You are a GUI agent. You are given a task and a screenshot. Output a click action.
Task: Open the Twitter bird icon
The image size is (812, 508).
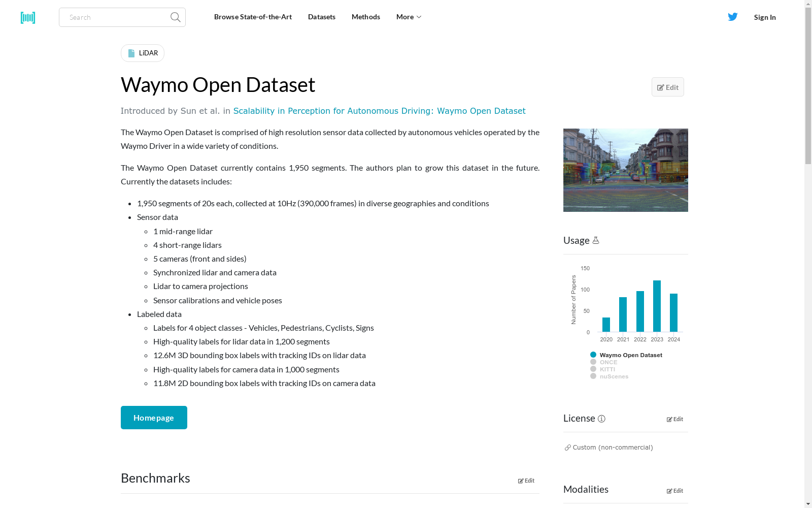coord(733,17)
